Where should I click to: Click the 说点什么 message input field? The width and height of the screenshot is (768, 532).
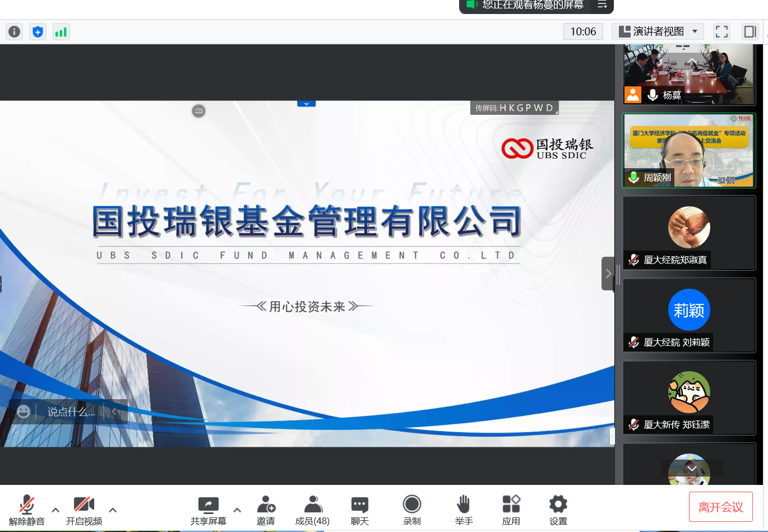[71, 412]
